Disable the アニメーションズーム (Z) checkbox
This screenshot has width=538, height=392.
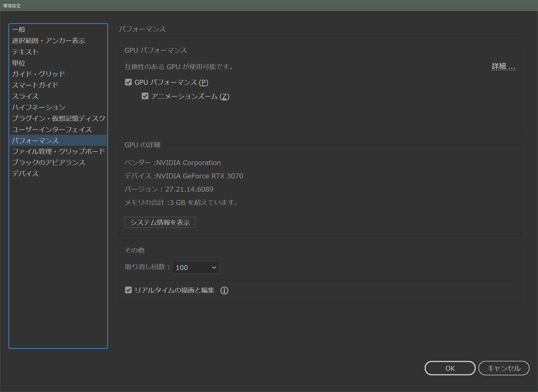tap(145, 96)
